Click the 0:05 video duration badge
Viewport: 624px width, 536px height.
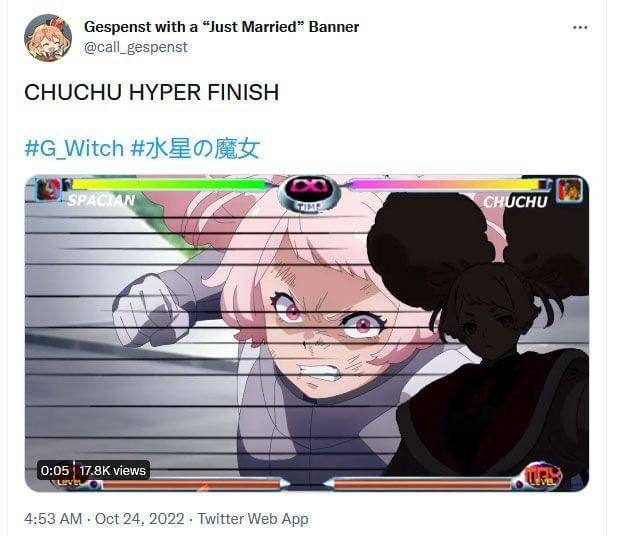point(55,471)
